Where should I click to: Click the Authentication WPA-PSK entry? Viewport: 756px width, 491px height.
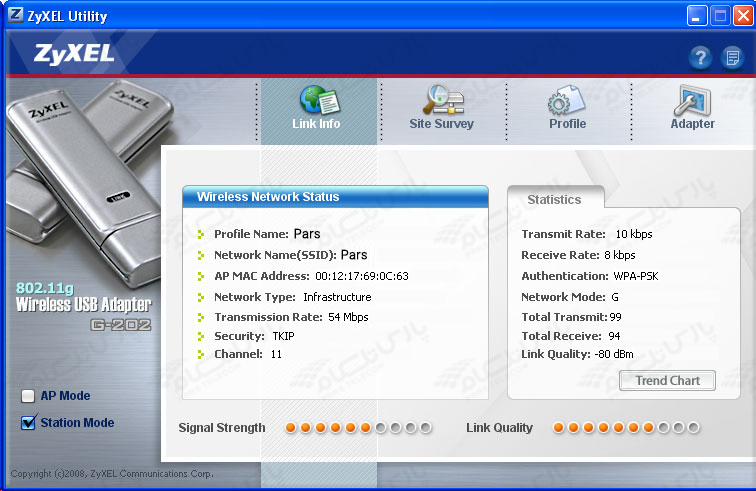[590, 276]
